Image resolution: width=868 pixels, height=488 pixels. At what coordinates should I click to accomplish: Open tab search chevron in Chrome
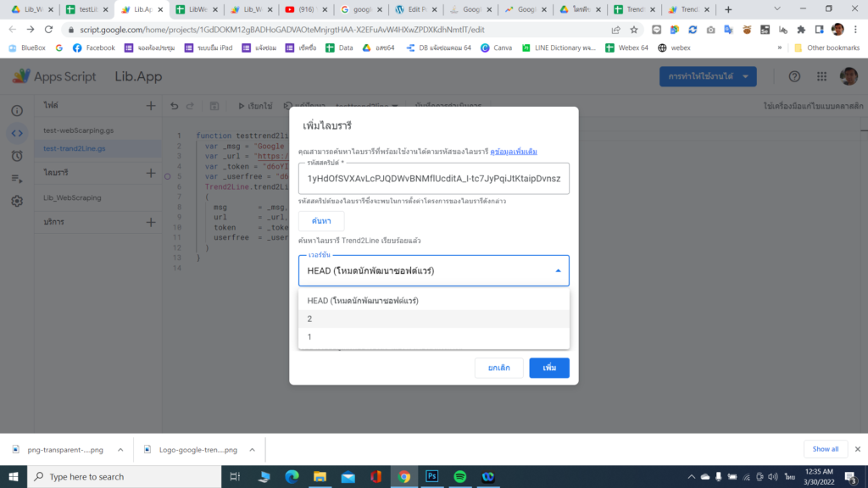click(x=777, y=8)
